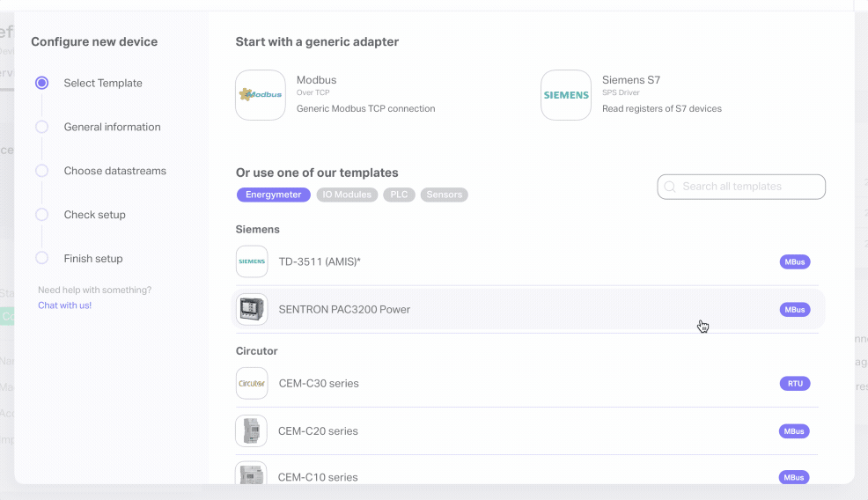Click the Circutor group heading
This screenshot has height=500, width=868.
(x=256, y=351)
